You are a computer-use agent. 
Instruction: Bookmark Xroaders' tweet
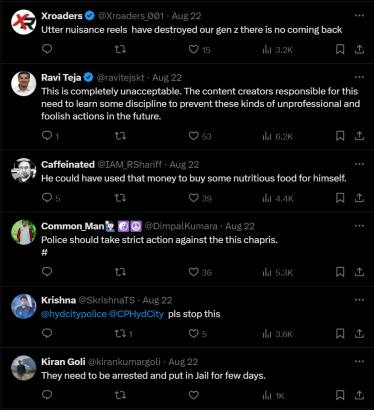340,49
